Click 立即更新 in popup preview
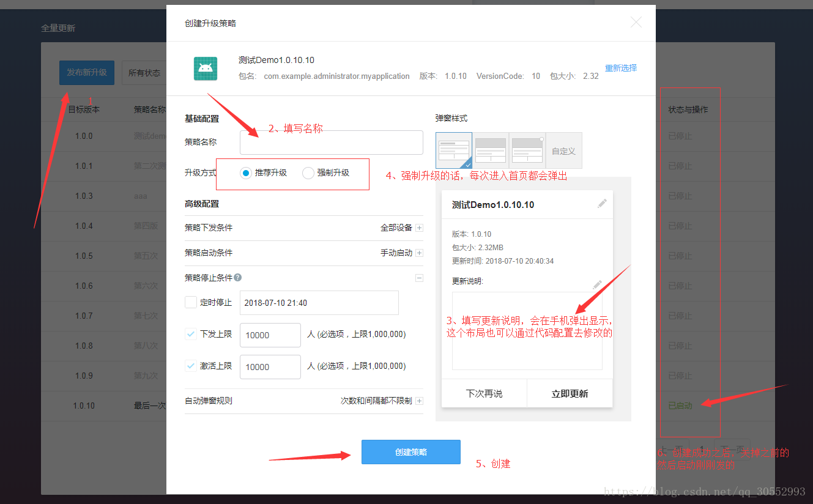The height and width of the screenshot is (504, 813). coord(570,393)
